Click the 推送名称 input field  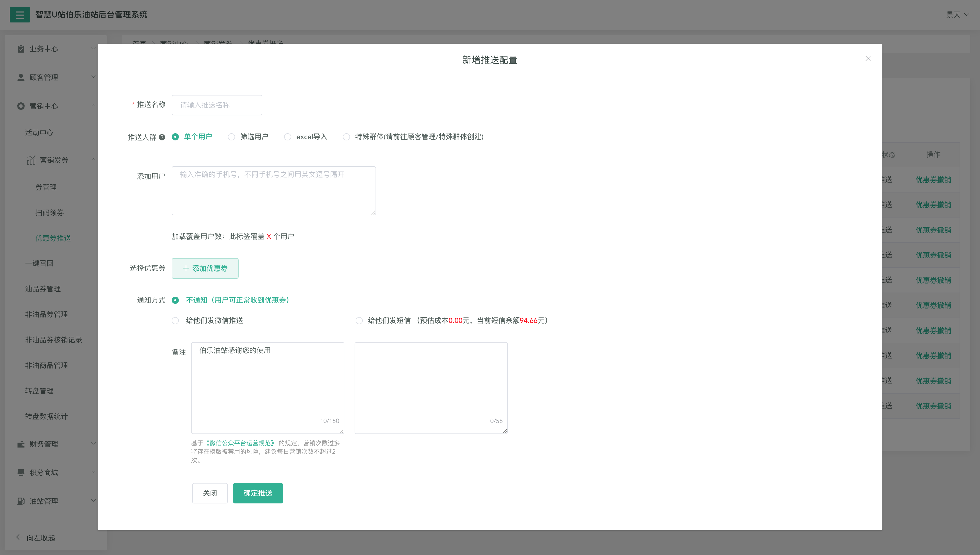click(x=217, y=105)
